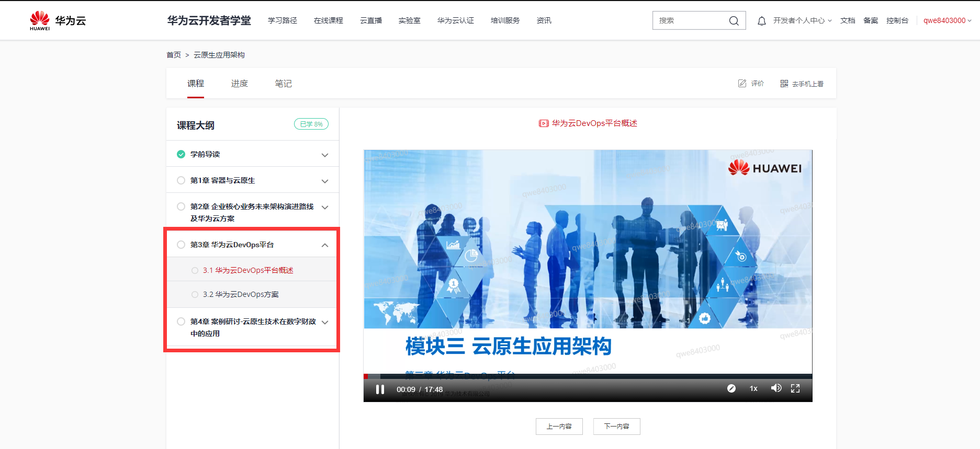This screenshot has height=449, width=980.
Task: Open the 云直播 menu
Action: tap(371, 21)
